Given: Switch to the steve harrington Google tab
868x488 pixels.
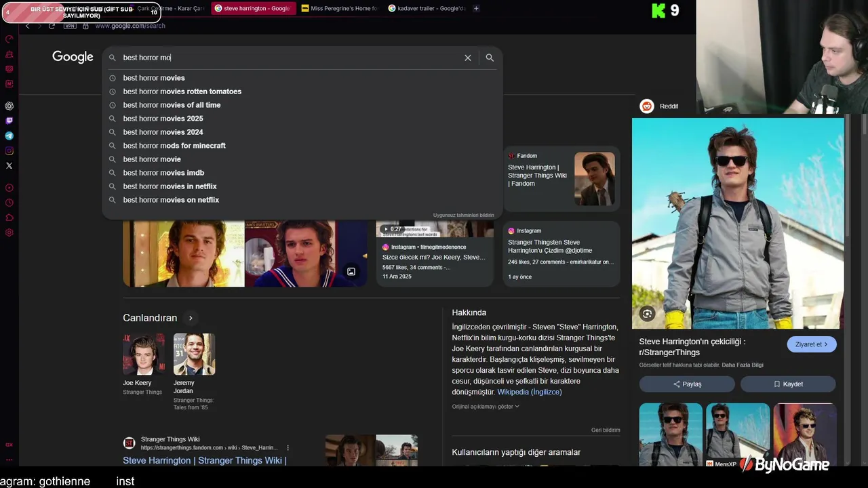Looking at the screenshot, I should coord(252,8).
